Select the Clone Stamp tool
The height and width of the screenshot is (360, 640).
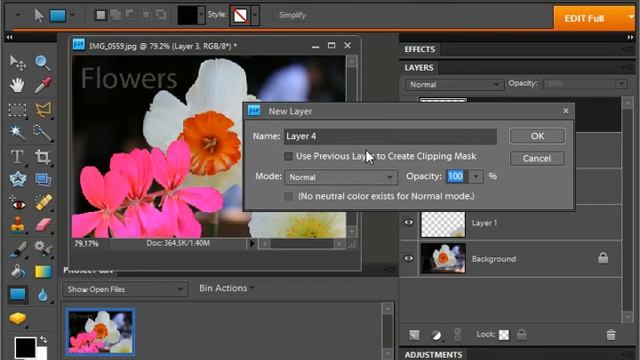(18, 225)
